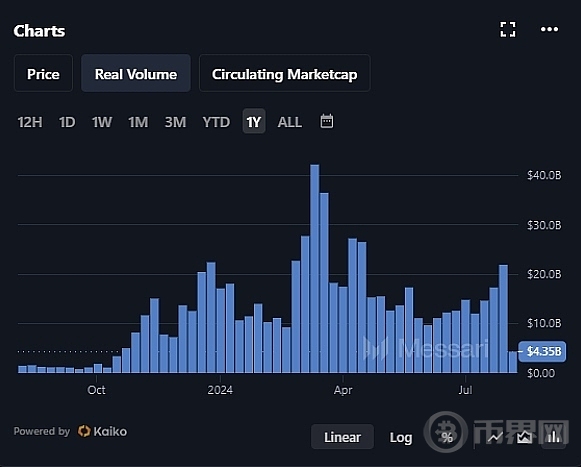Viewport: 581px width, 467px height.
Task: Switch to area chart type icon
Action: (x=524, y=437)
